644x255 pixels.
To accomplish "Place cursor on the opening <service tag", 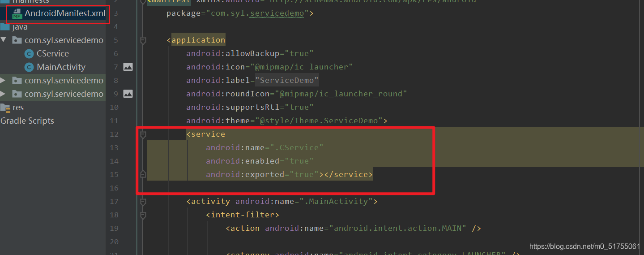I will (206, 134).
